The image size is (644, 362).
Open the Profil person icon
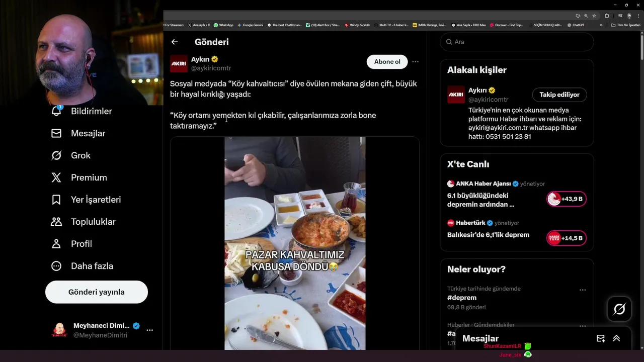tap(56, 244)
